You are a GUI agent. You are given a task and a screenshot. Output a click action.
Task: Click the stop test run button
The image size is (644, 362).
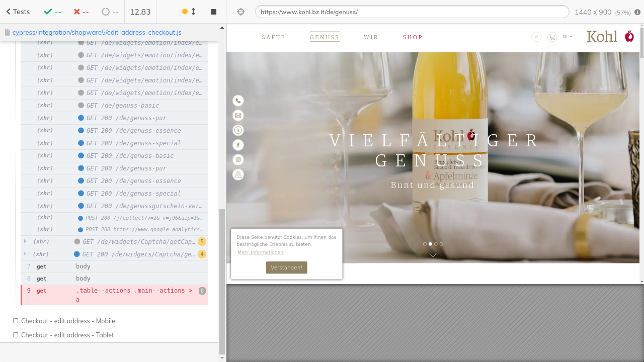tap(213, 12)
